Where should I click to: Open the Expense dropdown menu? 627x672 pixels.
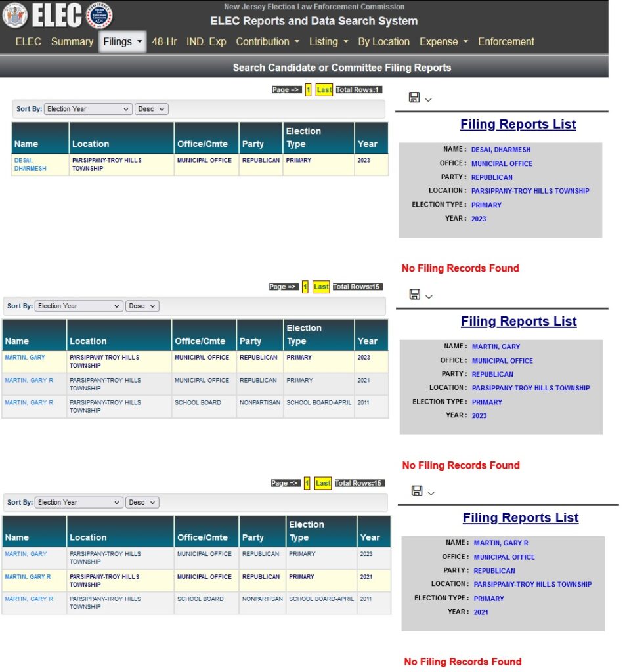(443, 41)
